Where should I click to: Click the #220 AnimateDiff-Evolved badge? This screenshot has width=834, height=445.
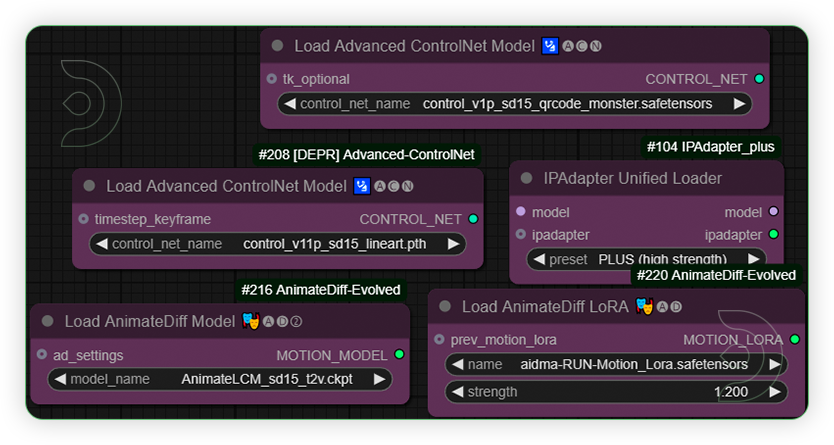coord(716,275)
